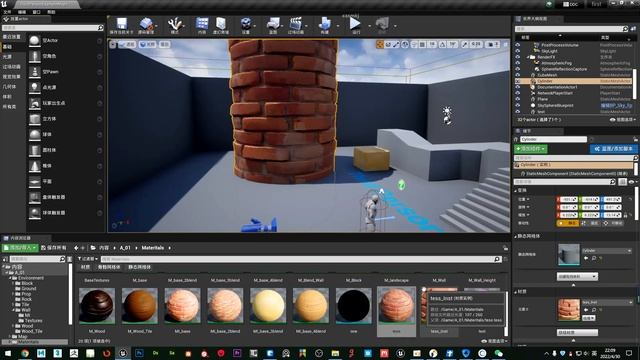Open the View Options dropdown in World Outliner

(x=621, y=120)
